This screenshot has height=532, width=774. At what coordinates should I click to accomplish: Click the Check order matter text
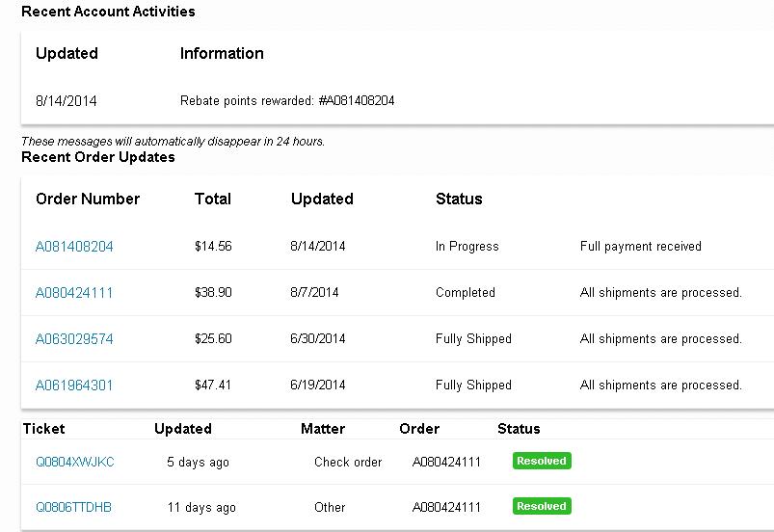(x=348, y=463)
